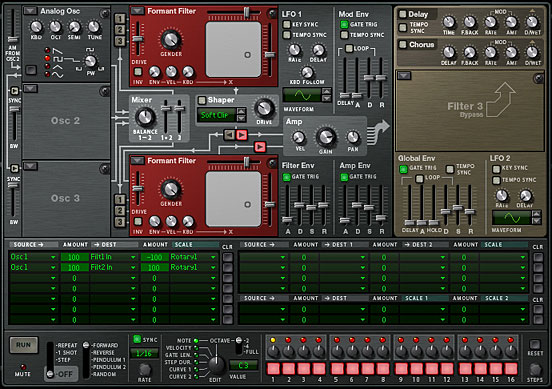
Task: Click the Analog Osc KBD knob
Action: coord(36,26)
